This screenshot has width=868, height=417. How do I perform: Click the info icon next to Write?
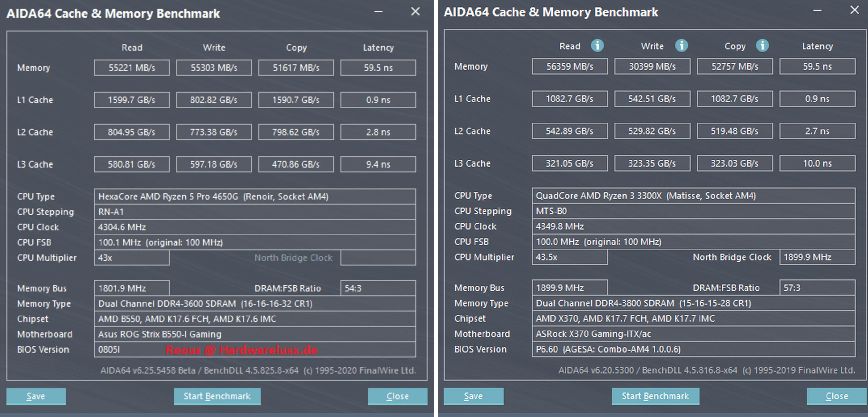click(x=681, y=46)
